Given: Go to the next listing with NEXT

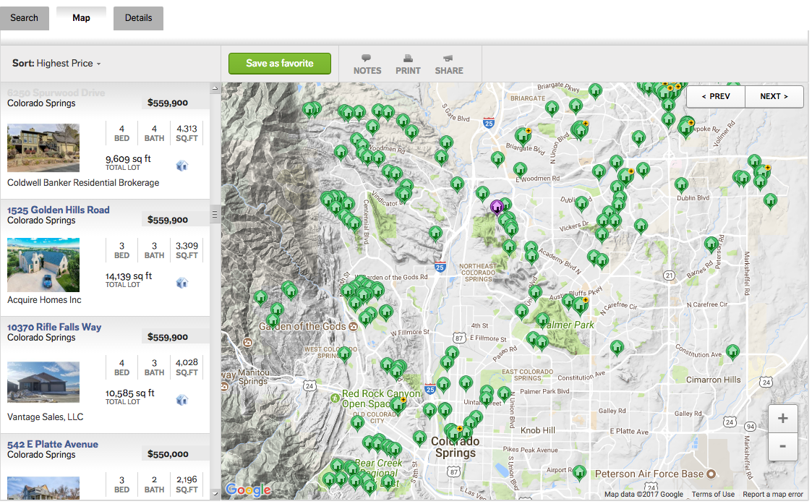Looking at the screenshot, I should [x=774, y=96].
